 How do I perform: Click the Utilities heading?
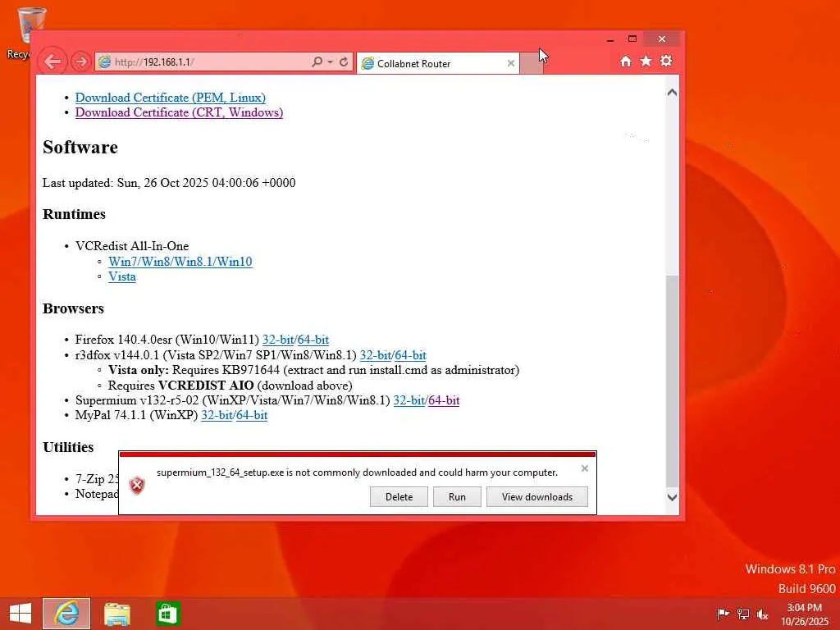[68, 447]
